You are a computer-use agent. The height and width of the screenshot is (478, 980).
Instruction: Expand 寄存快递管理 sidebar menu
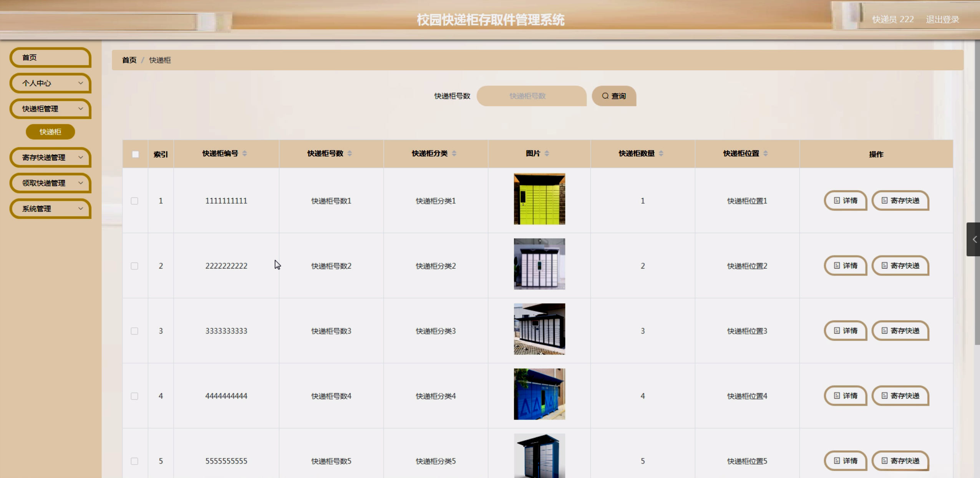click(50, 158)
